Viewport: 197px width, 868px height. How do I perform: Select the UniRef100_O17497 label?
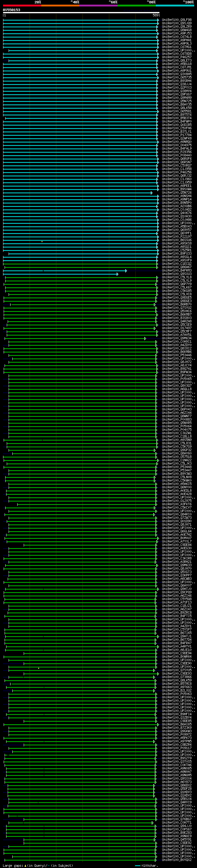point(176,328)
